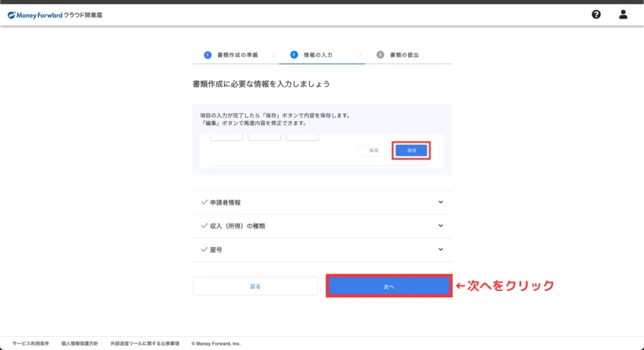644x350 pixels.
Task: Click the leftmost input box above 編集
Action: tap(226, 137)
